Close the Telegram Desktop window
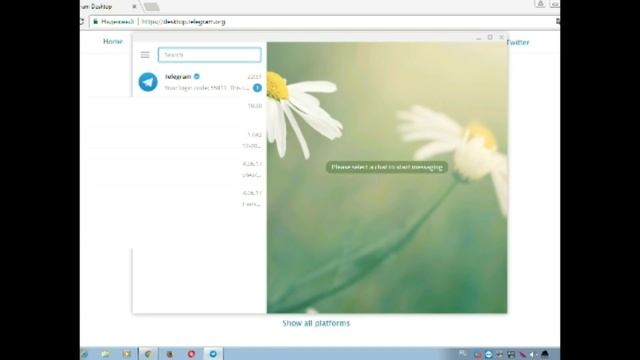 click(502, 37)
